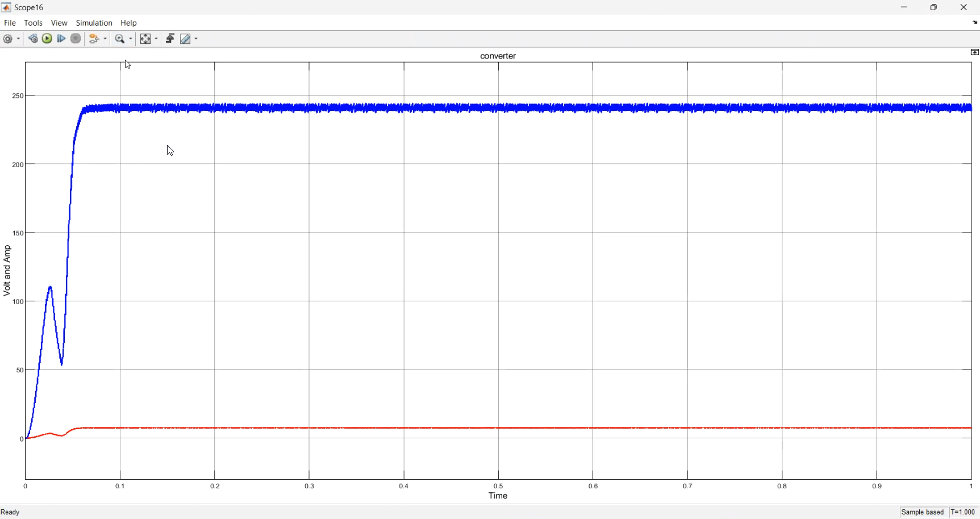Click y-axis tick label 150

coord(18,233)
